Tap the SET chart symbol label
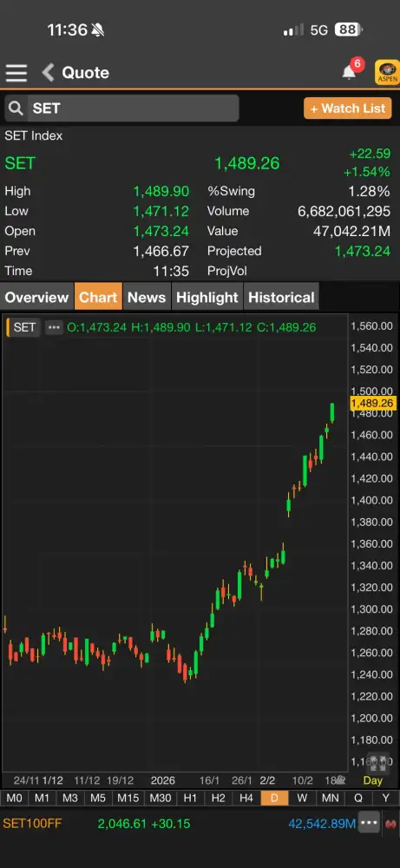 point(23,327)
